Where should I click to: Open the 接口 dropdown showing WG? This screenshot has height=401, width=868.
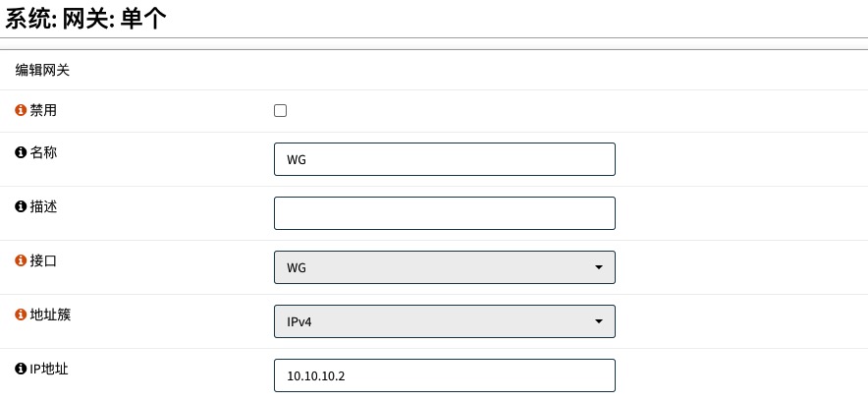pyautogui.click(x=444, y=267)
